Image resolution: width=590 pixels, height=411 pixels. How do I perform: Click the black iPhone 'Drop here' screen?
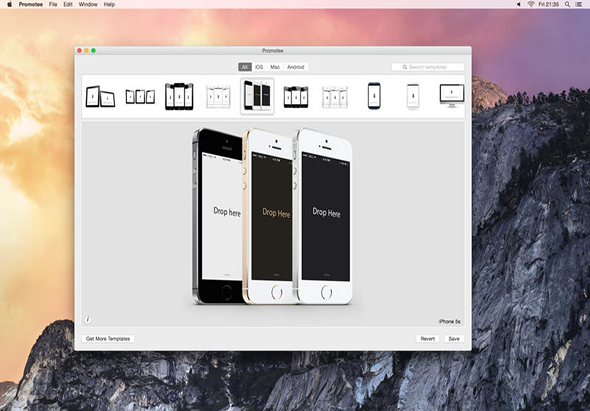click(x=222, y=216)
